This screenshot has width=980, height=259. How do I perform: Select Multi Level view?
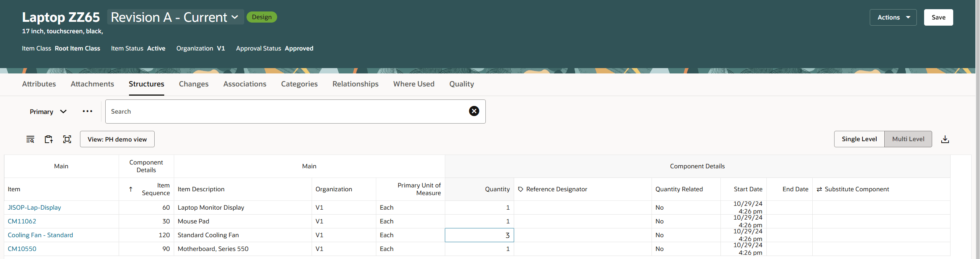pos(908,139)
